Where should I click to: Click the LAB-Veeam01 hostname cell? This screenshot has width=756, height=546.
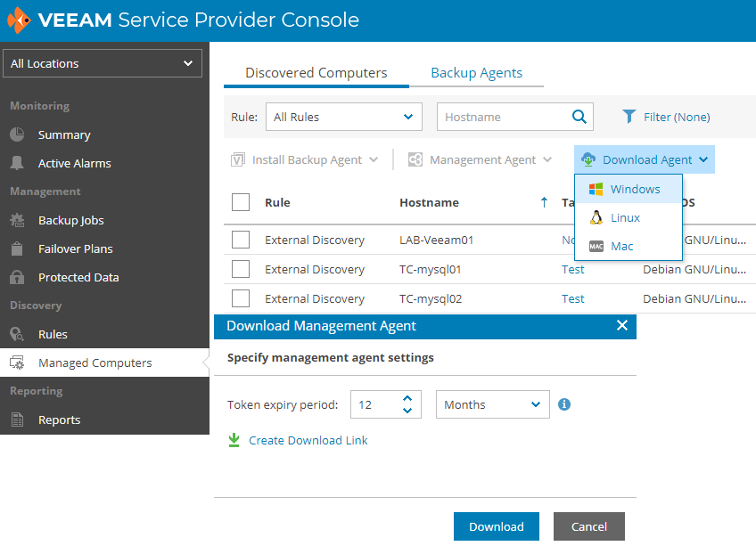coord(436,240)
